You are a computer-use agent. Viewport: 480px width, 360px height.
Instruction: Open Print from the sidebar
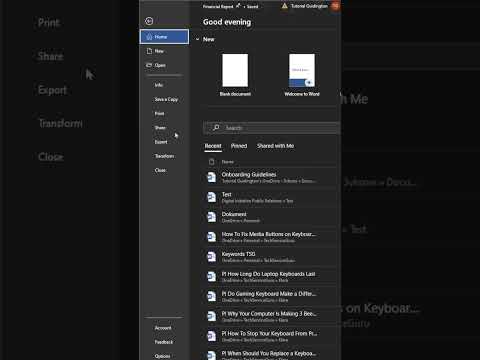pos(159,114)
